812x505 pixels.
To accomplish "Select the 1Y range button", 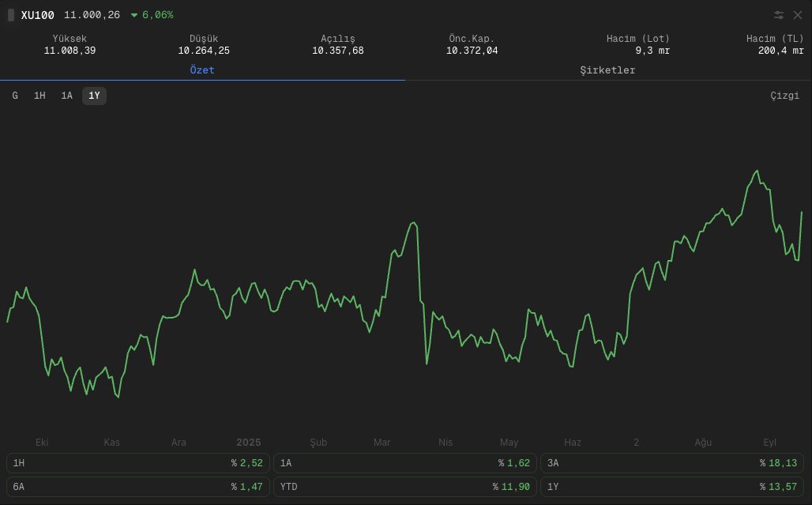I will point(94,96).
